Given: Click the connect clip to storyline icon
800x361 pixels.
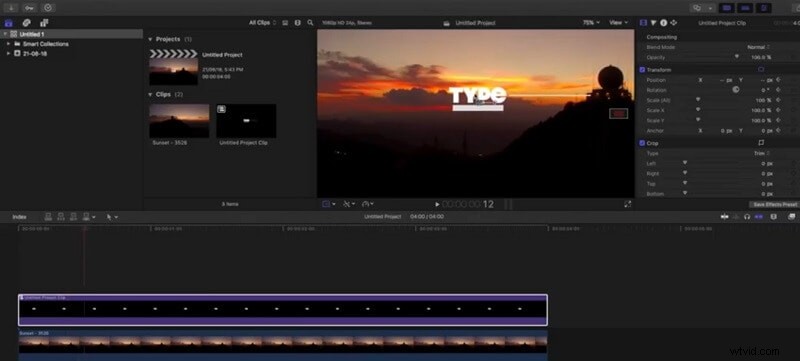Looking at the screenshot, I should [x=48, y=217].
